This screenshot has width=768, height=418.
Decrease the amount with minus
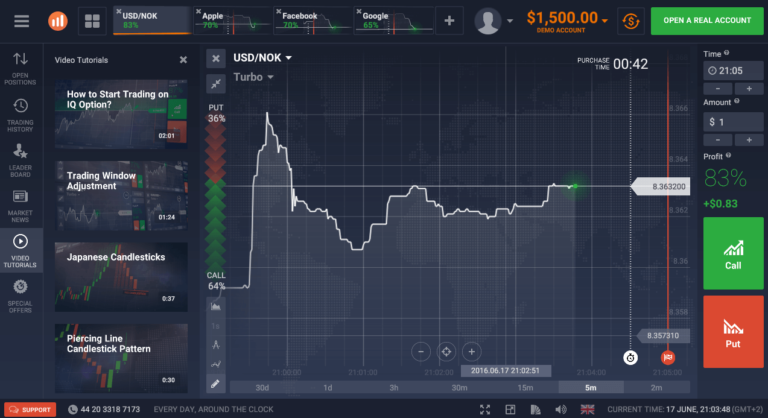point(718,140)
